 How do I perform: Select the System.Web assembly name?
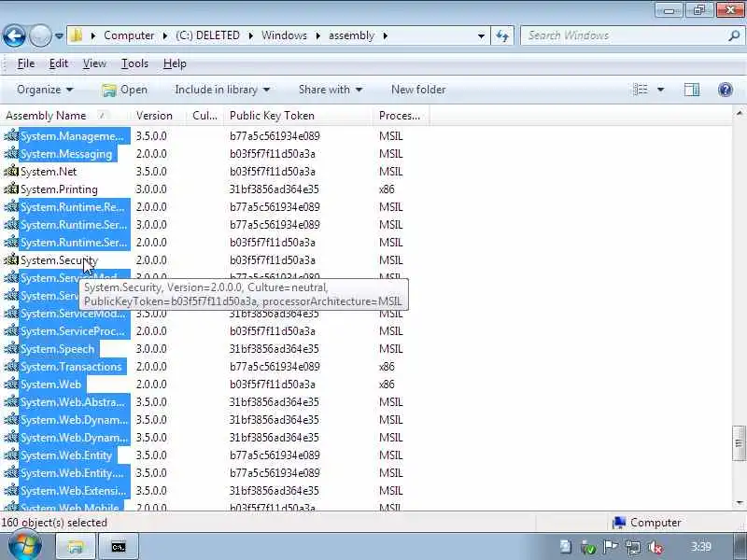(51, 385)
